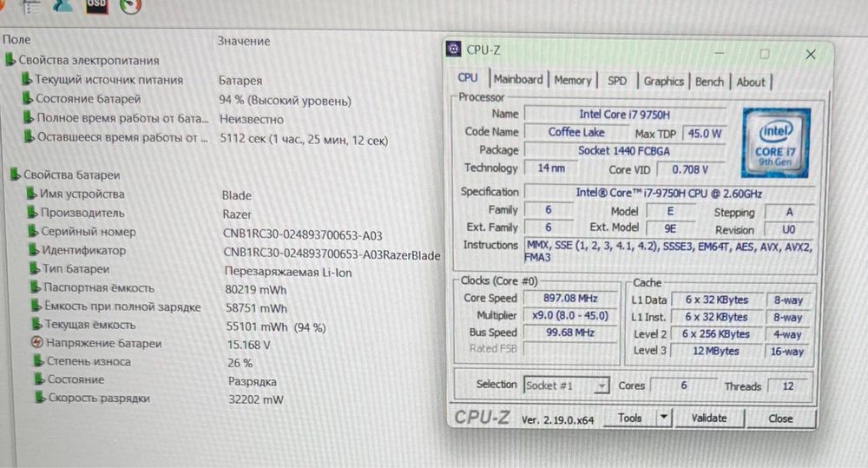The height and width of the screenshot is (468, 868).
Task: Click the icon beside Скорость разрядки
Action: (41, 398)
